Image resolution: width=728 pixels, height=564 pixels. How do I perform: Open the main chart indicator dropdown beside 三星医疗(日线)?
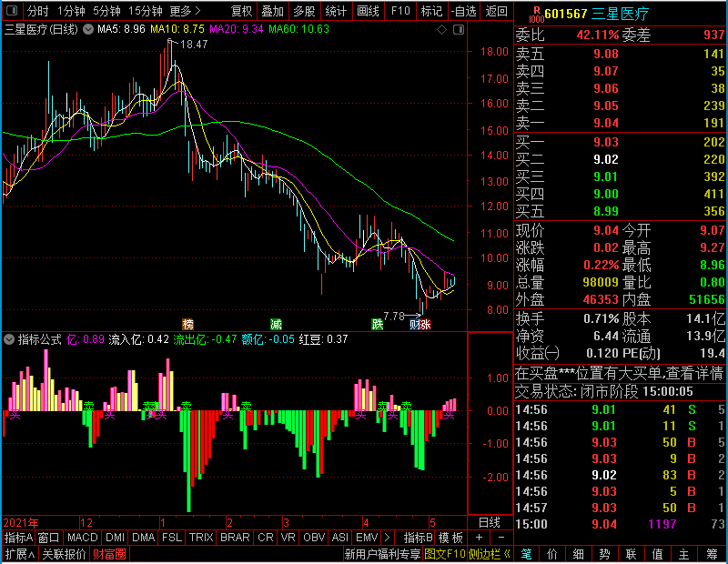tap(88, 29)
